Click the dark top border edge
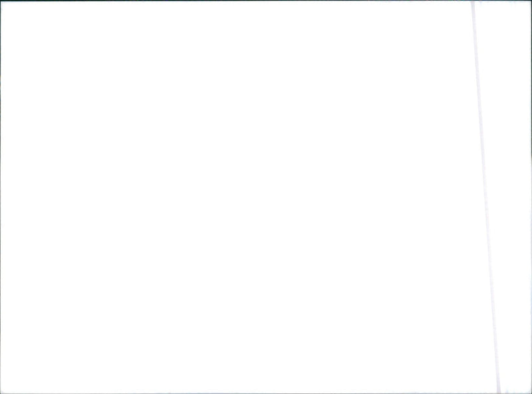The image size is (532, 394). [x=266, y=1]
